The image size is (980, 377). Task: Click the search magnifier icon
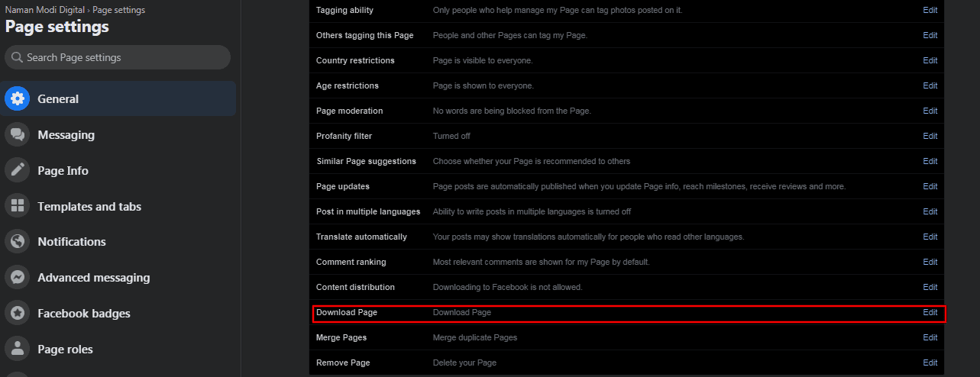point(17,57)
